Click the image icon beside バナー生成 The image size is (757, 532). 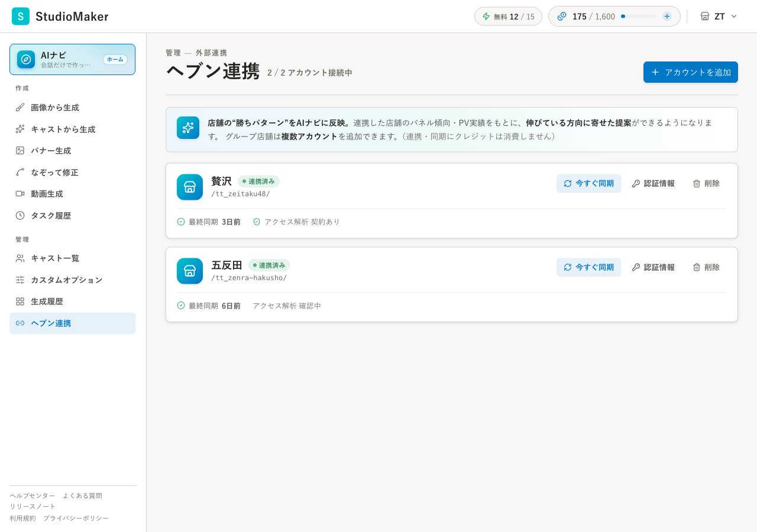tap(20, 151)
